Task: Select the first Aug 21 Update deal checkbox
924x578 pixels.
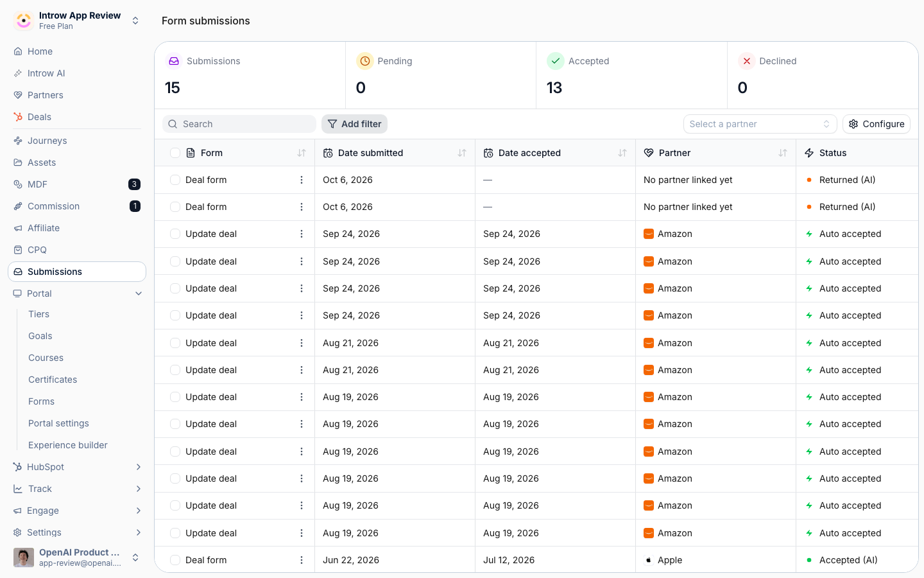Action: [175, 343]
